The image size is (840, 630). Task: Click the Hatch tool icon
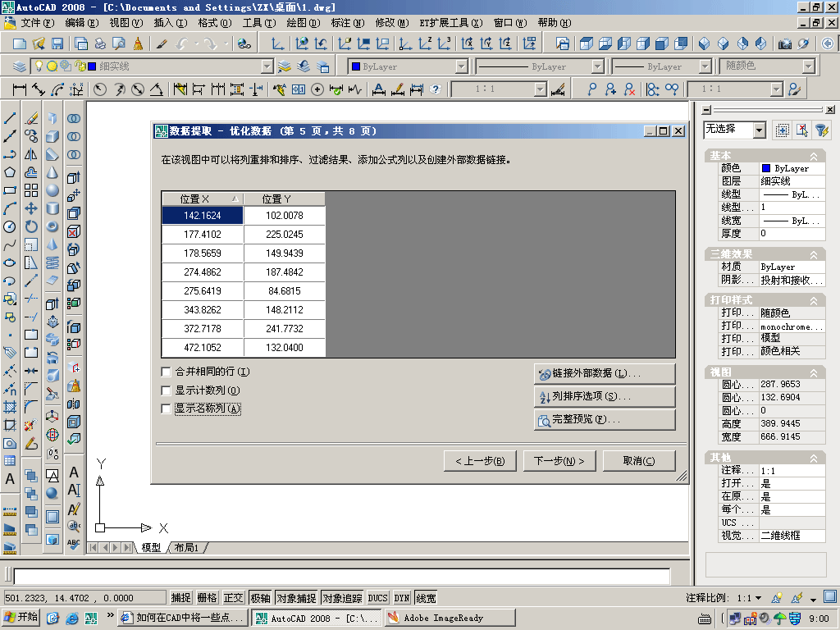pyautogui.click(x=10, y=407)
